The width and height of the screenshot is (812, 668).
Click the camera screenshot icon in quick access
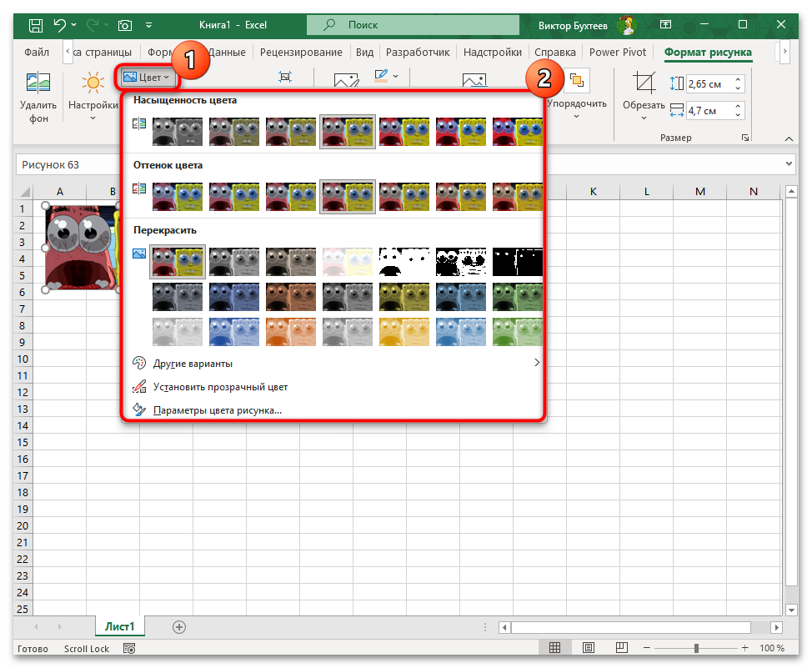click(x=125, y=25)
